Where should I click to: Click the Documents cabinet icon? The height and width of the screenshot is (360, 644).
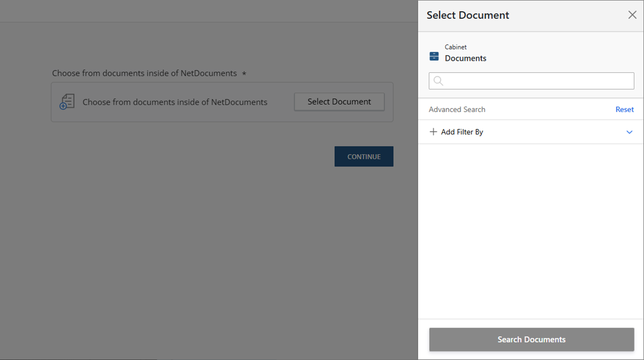point(434,56)
